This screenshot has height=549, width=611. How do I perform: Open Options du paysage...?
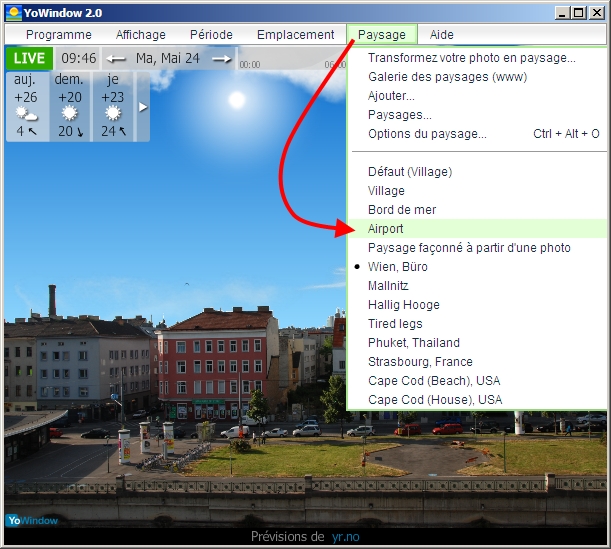pyautogui.click(x=477, y=134)
